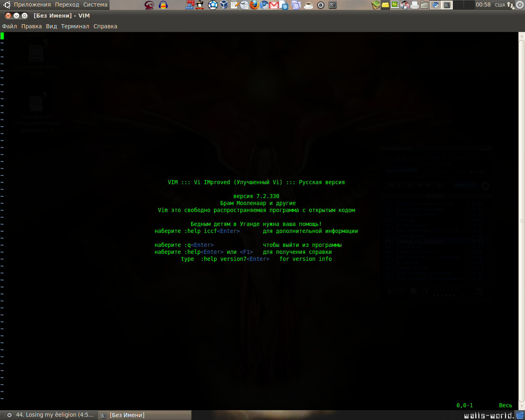The width and height of the screenshot is (525, 420).
Task: Click the terminal scrollbar up arrow
Action: (522, 36)
